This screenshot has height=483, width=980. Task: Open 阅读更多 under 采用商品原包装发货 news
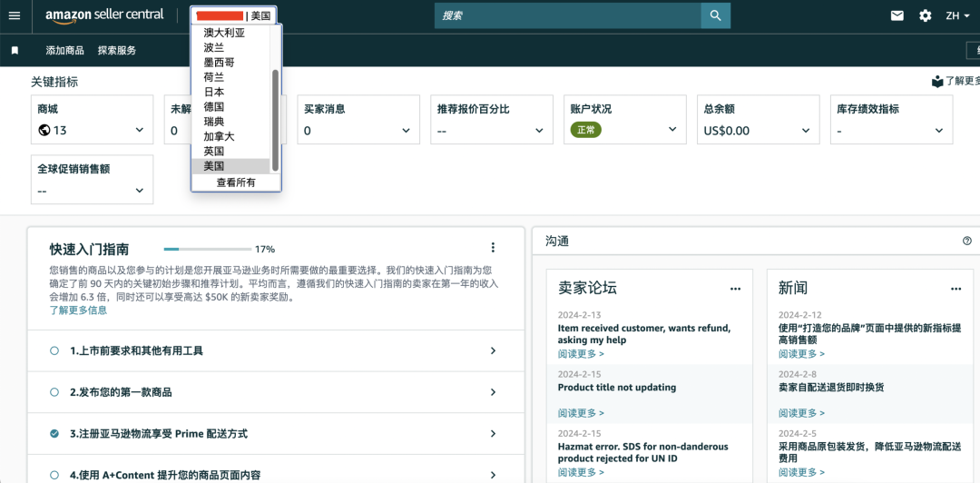click(802, 472)
